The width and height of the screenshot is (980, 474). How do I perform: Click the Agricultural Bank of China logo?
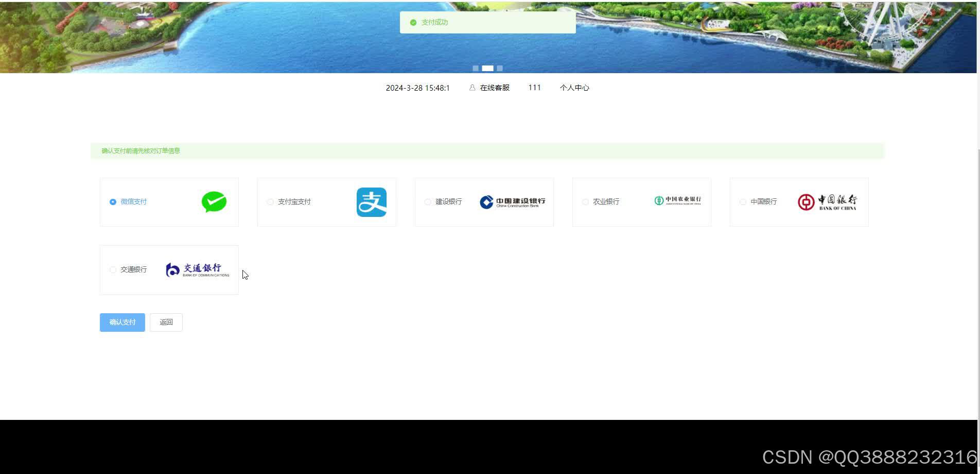pos(677,200)
